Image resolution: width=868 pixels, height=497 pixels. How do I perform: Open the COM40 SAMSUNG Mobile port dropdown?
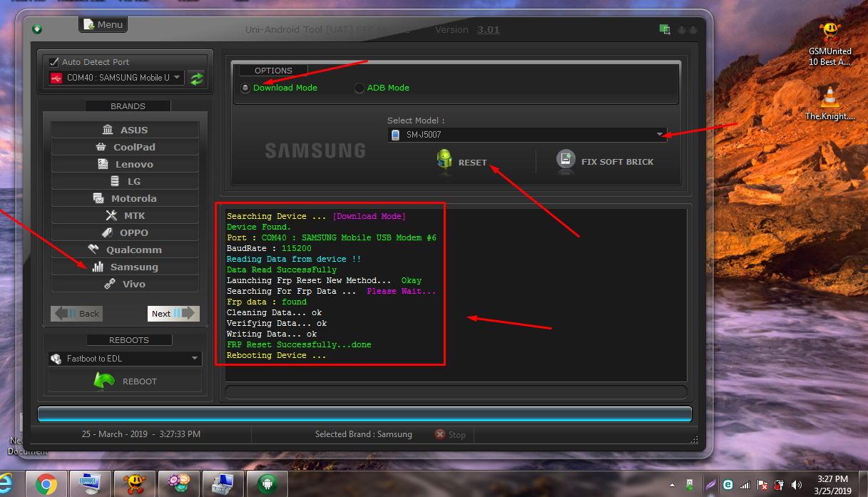pos(117,78)
